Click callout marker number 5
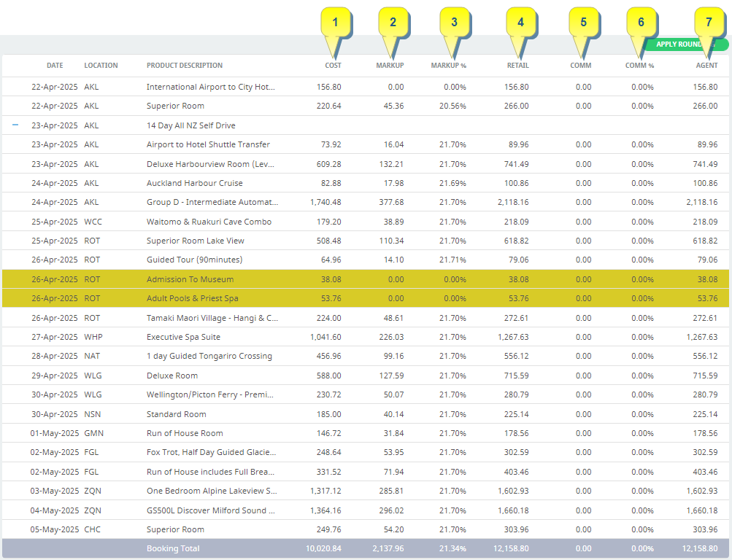 (583, 23)
